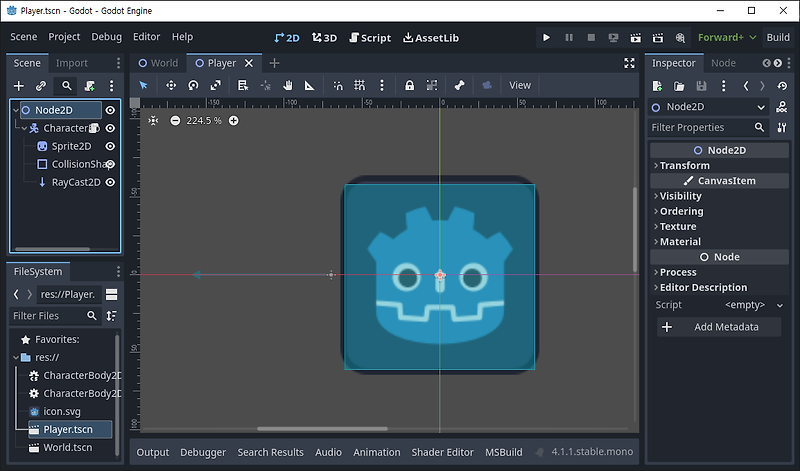
Task: Reset zoom via 224.5 % label
Action: pyautogui.click(x=204, y=120)
